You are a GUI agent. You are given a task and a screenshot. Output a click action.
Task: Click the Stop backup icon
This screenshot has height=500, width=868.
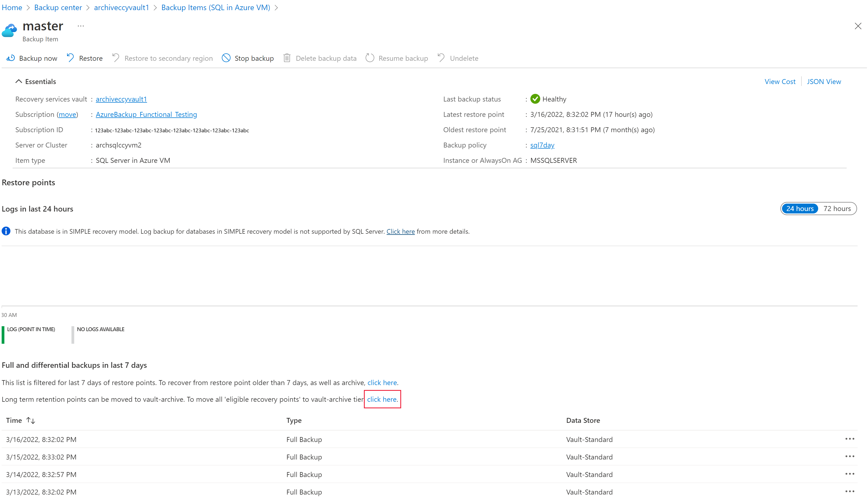pos(226,58)
